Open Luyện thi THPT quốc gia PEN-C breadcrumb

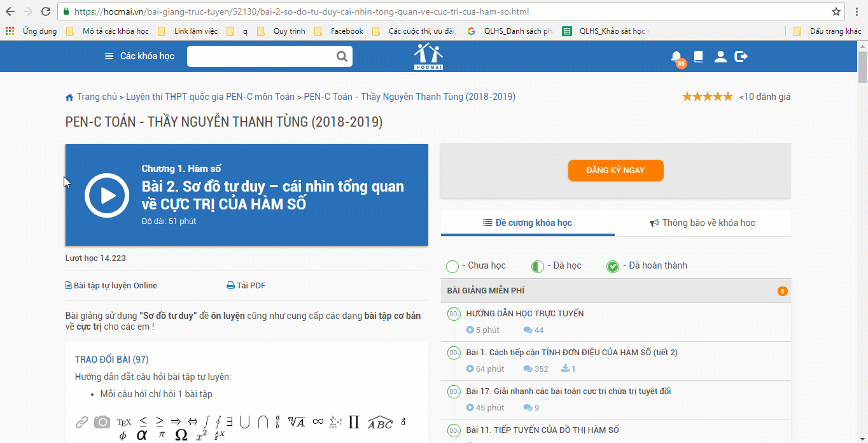211,97
